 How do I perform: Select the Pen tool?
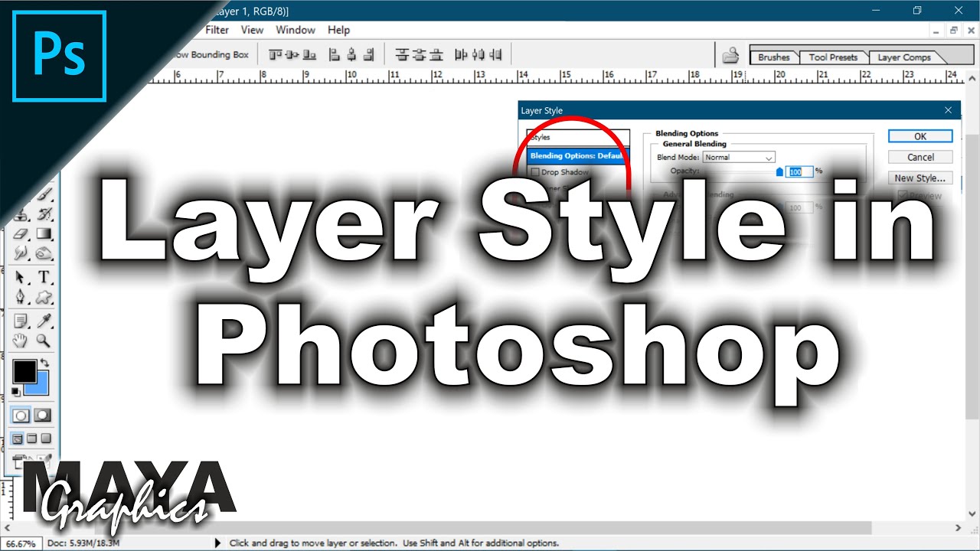tap(19, 296)
